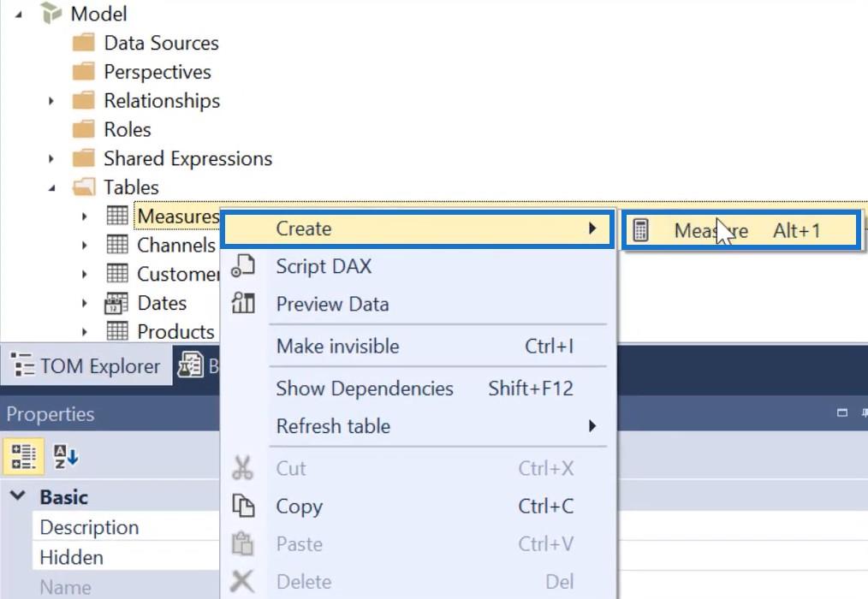The height and width of the screenshot is (599, 868).
Task: Choose Copy from the context menu
Action: click(x=418, y=506)
